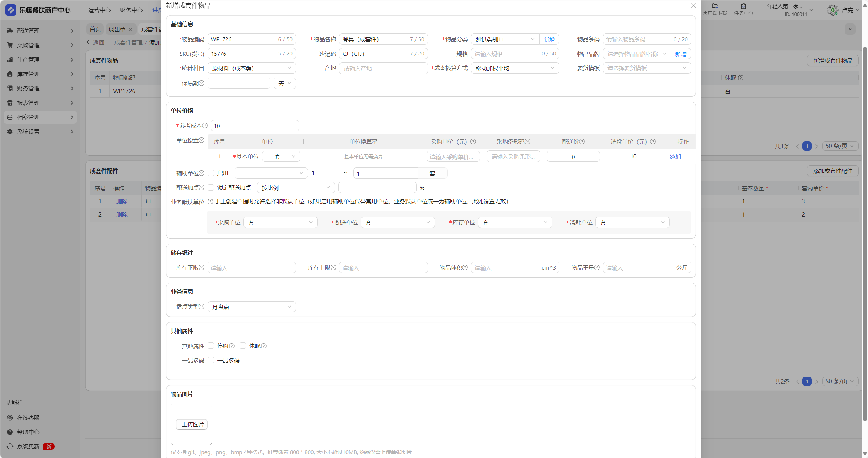Click the info icon next to 参考成本

point(205,126)
